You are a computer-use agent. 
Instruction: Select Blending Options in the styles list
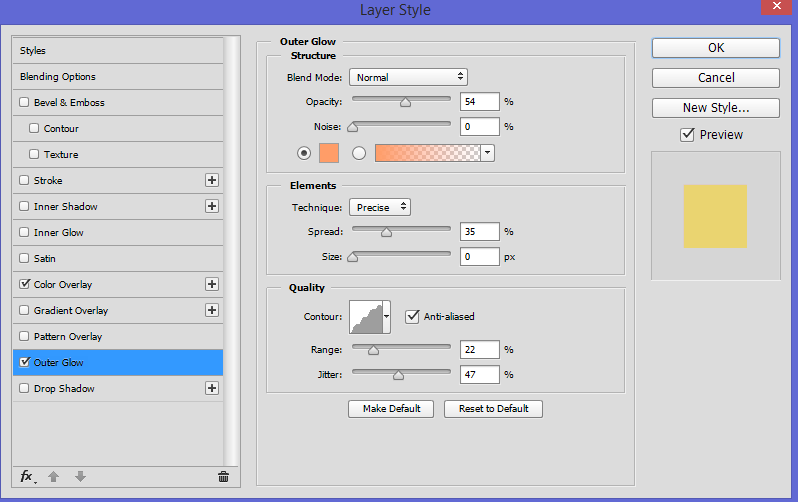[x=58, y=76]
